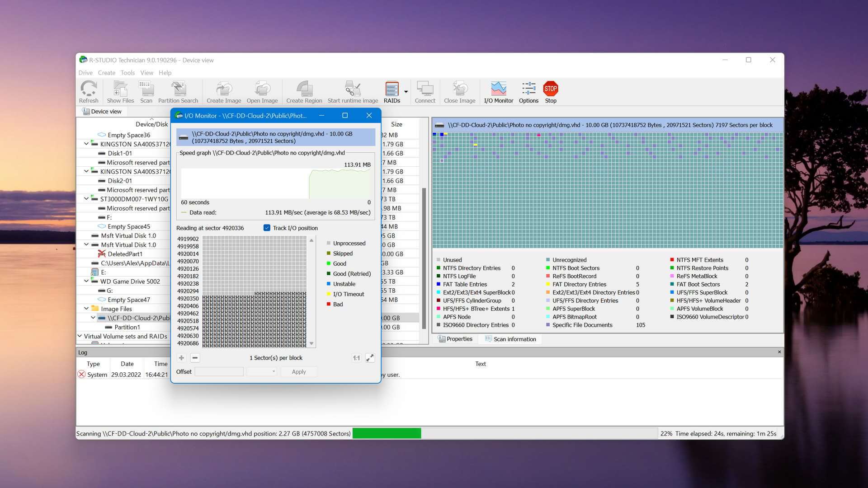This screenshot has height=488, width=868.
Task: Collapse Virtual Volume sets and RAIDs
Action: [80, 336]
